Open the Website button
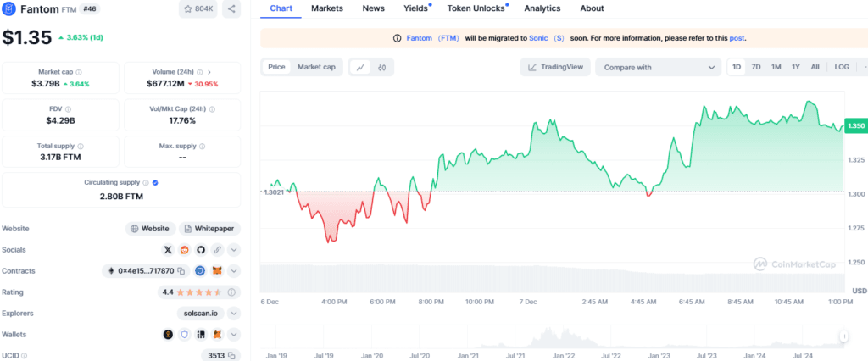The width and height of the screenshot is (868, 361). [151, 229]
